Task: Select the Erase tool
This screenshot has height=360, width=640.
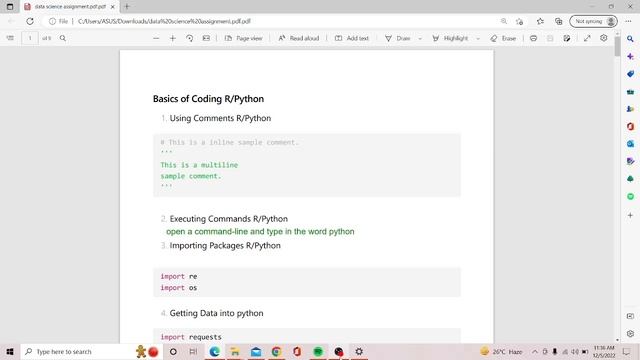Action: [x=503, y=38]
